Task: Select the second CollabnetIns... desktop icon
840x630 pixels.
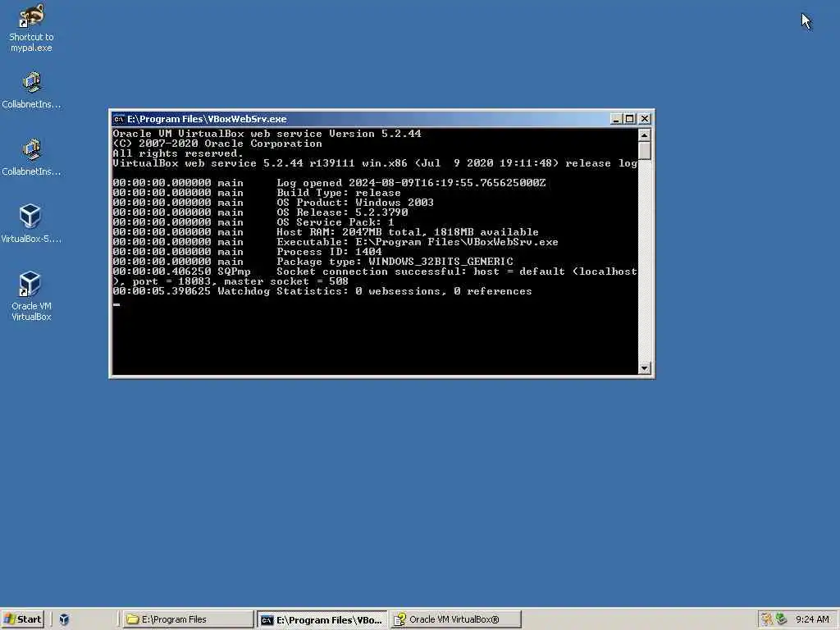Action: pos(31,157)
